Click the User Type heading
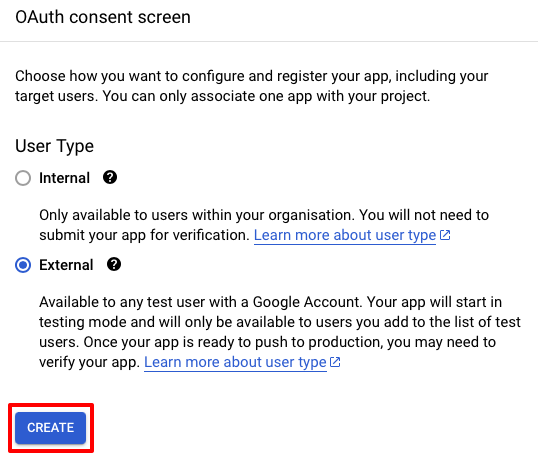 (x=54, y=146)
